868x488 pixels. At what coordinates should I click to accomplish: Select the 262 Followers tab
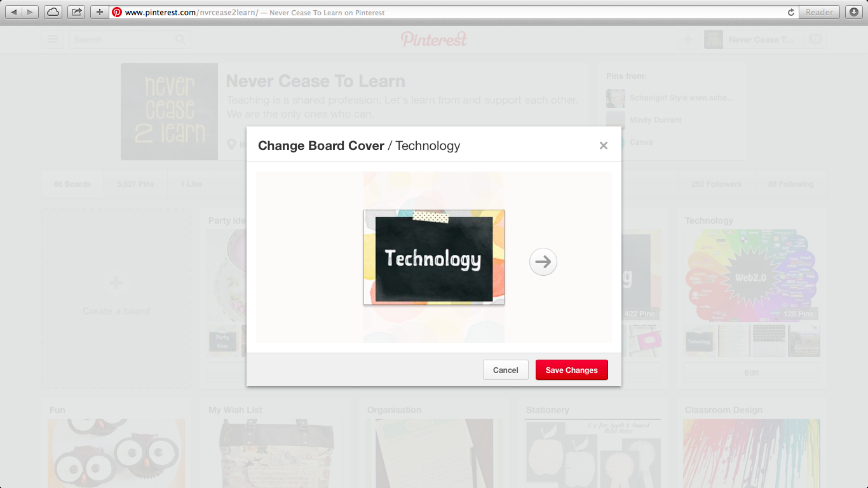717,184
